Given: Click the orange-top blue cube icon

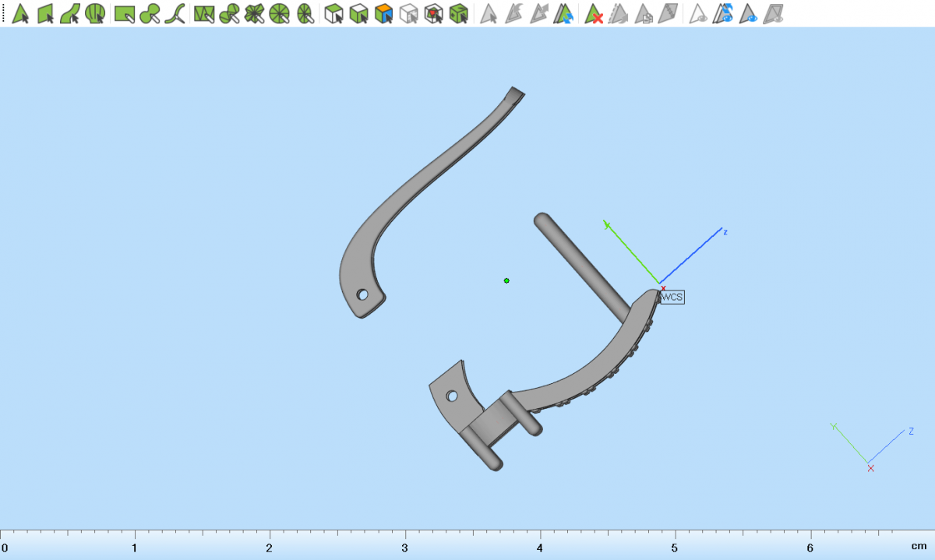Looking at the screenshot, I should [x=383, y=13].
